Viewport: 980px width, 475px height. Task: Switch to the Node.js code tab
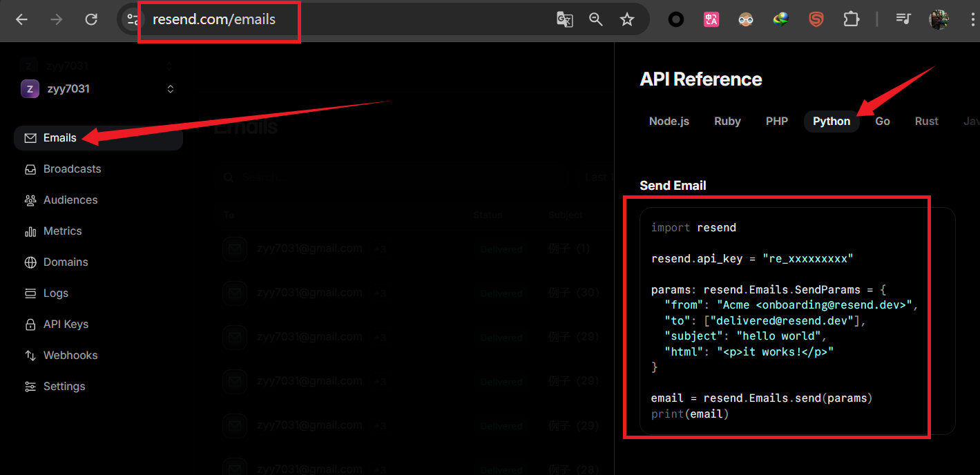(669, 121)
